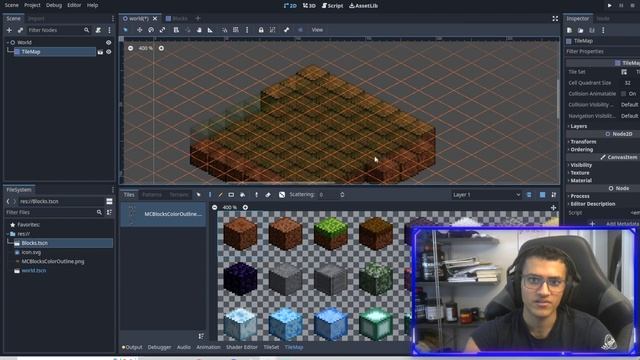Toggle grid snap in viewport toolbar
The height and width of the screenshot is (360, 640).
[x=236, y=30]
